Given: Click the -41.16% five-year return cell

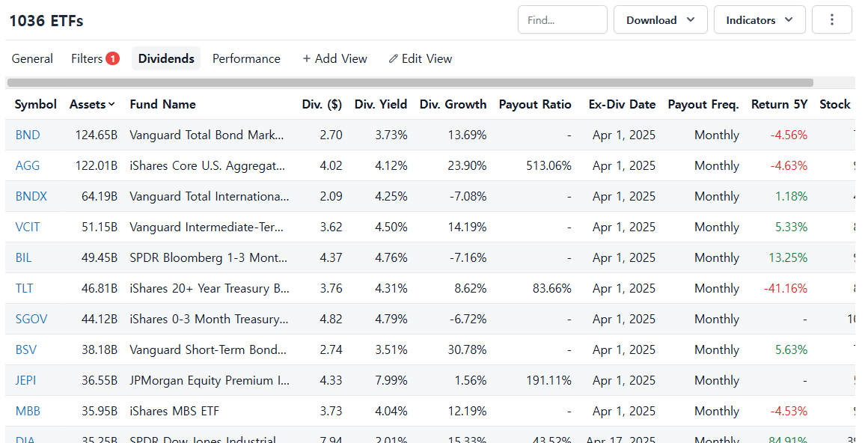Looking at the screenshot, I should point(786,289).
